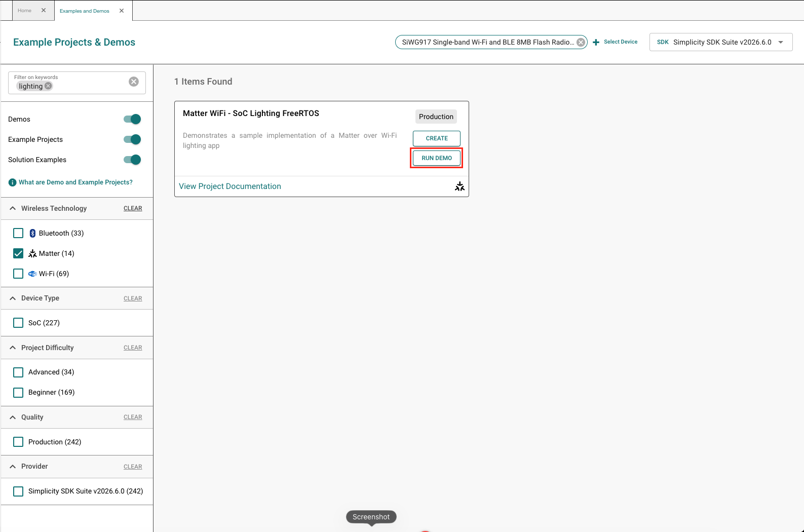Remove the selected SiWG917 device chip
The width and height of the screenshot is (804, 532).
coord(581,42)
